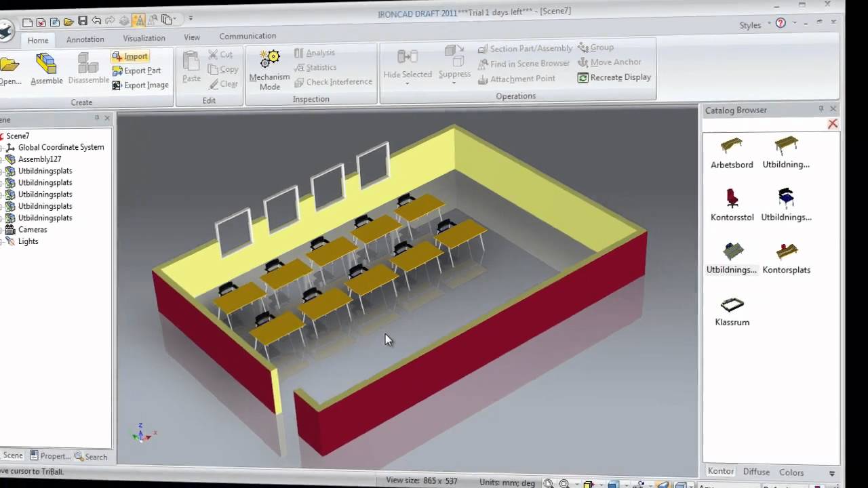Open the Diffuse catalog tab
The image size is (868, 488).
click(756, 472)
